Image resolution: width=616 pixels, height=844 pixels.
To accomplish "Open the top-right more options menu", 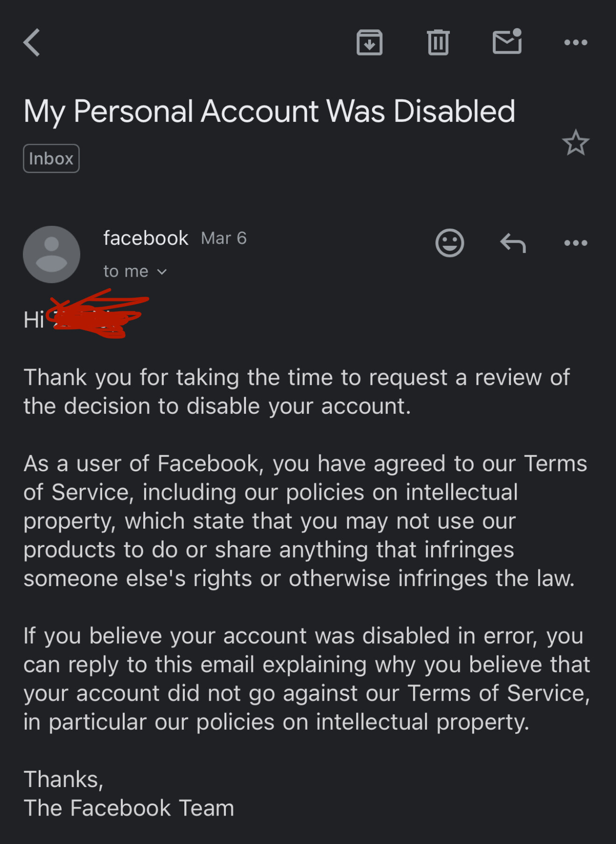I will click(x=575, y=42).
